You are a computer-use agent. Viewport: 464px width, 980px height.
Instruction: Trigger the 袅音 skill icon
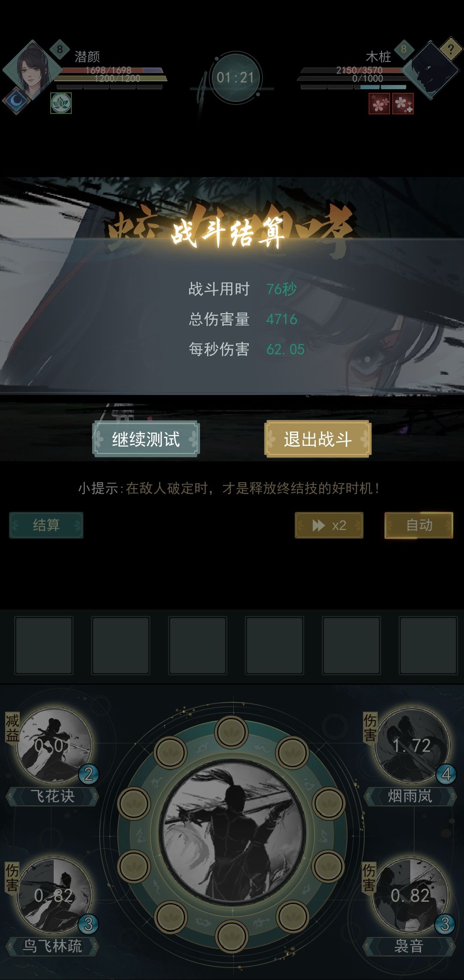point(411,895)
